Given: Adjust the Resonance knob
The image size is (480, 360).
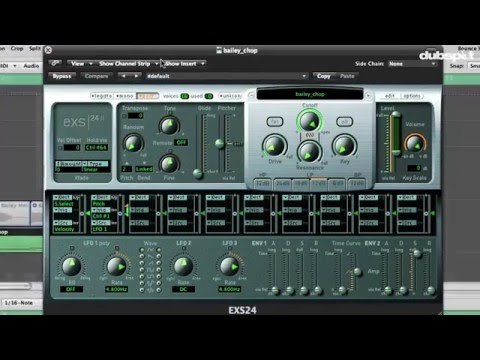Looking at the screenshot, I should [x=309, y=152].
